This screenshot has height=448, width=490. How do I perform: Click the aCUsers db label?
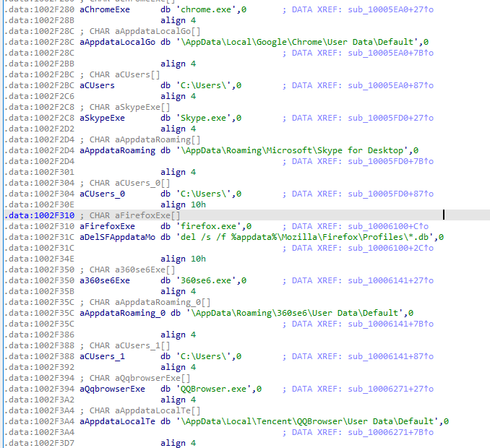97,85
